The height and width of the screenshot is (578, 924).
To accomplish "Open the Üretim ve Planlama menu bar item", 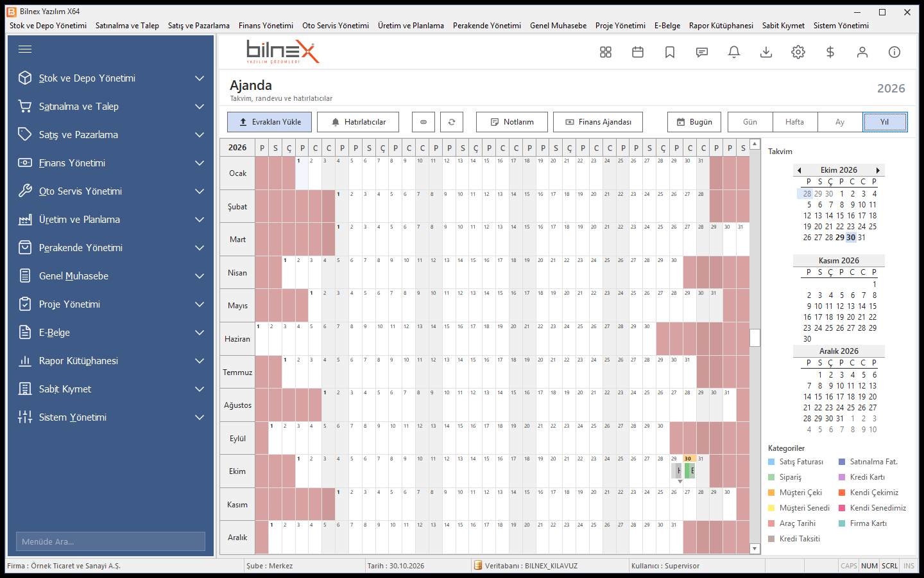I will (x=411, y=26).
